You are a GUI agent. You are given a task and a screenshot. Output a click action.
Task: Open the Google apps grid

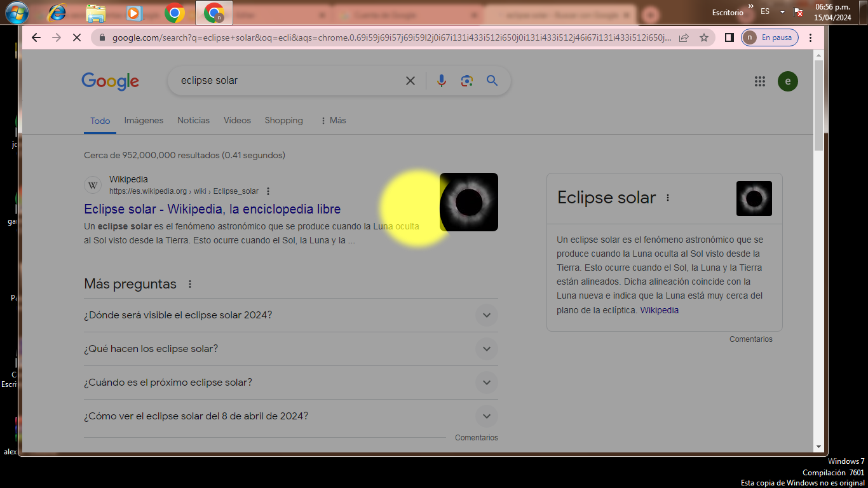click(759, 81)
